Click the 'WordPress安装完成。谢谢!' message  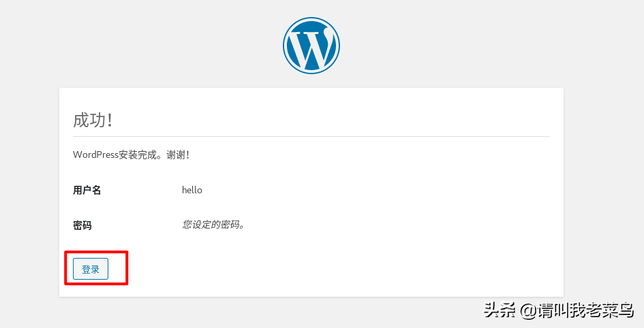[x=131, y=155]
